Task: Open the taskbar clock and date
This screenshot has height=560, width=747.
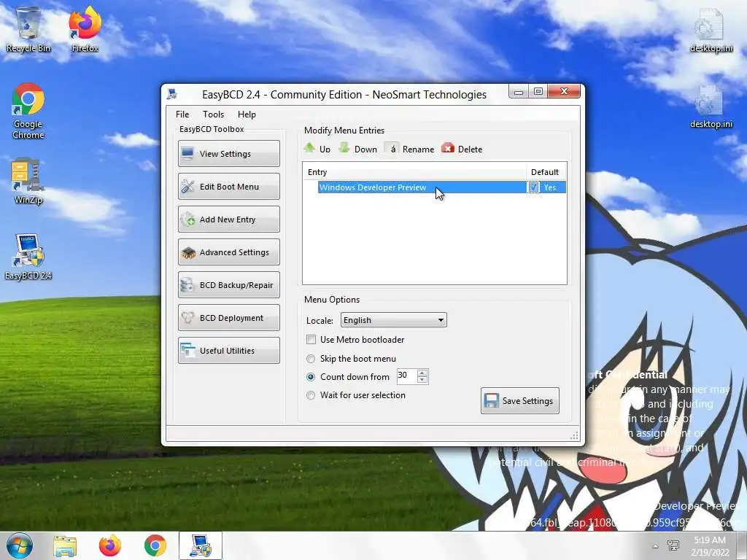Action: click(710, 546)
